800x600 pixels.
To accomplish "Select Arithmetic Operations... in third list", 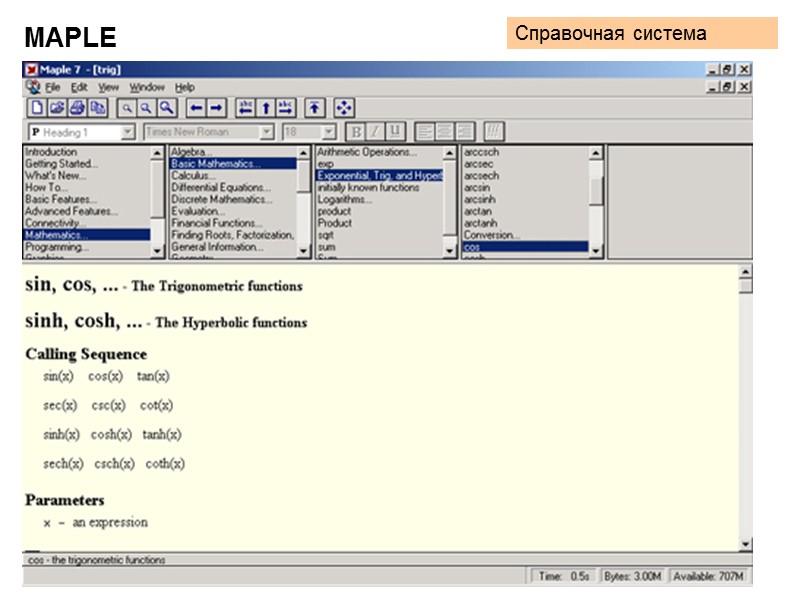I will pos(367,152).
